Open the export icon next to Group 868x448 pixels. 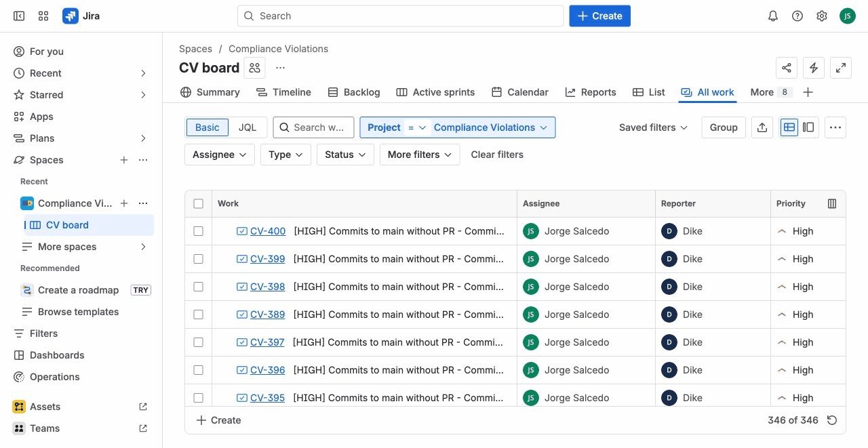click(762, 127)
